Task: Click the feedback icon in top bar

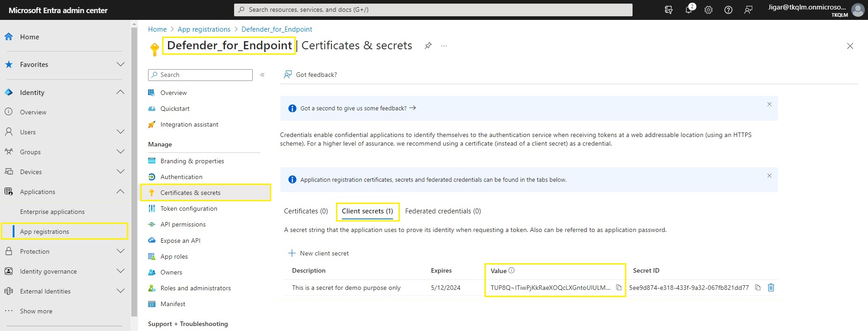Action: coord(748,10)
